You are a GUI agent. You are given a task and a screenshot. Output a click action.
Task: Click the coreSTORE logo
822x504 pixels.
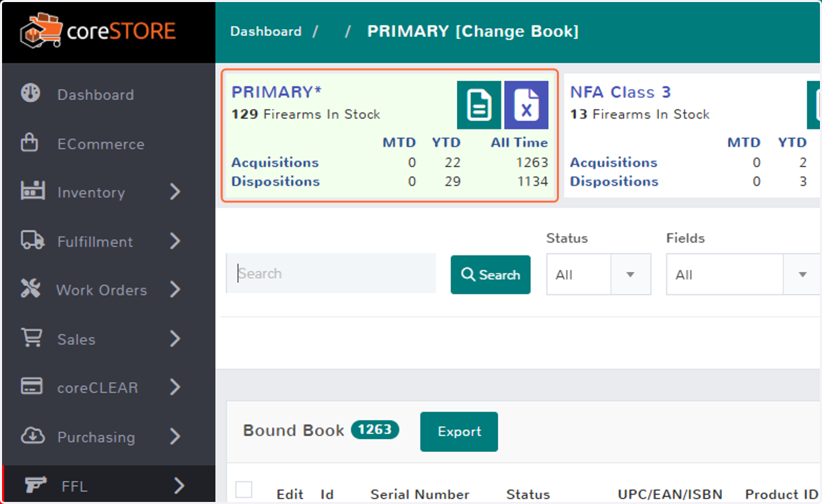click(97, 31)
